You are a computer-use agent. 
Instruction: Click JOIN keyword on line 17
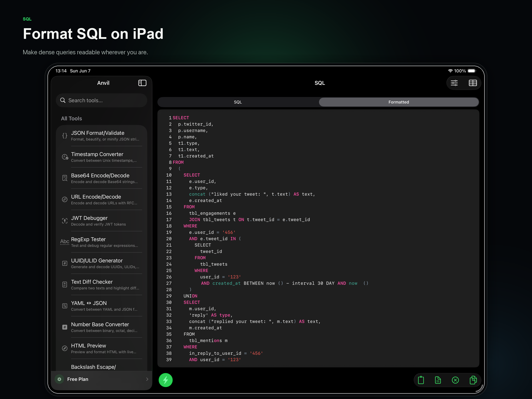coord(194,220)
